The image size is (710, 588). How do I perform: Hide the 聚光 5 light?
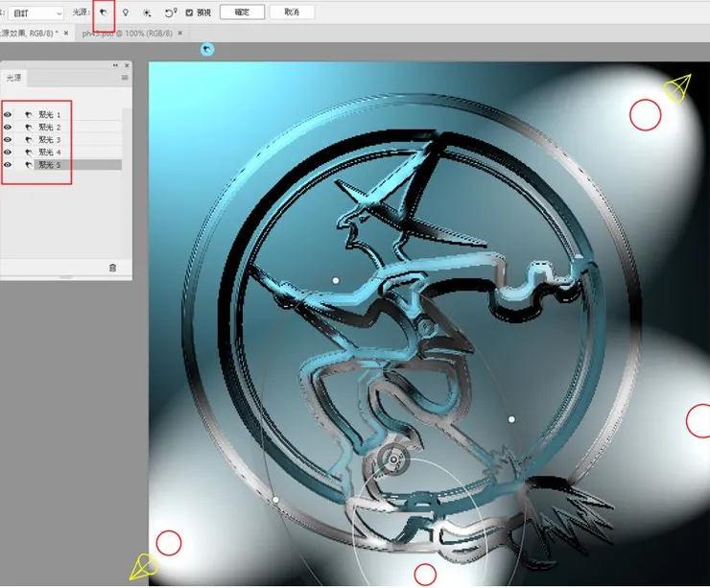[x=8, y=165]
